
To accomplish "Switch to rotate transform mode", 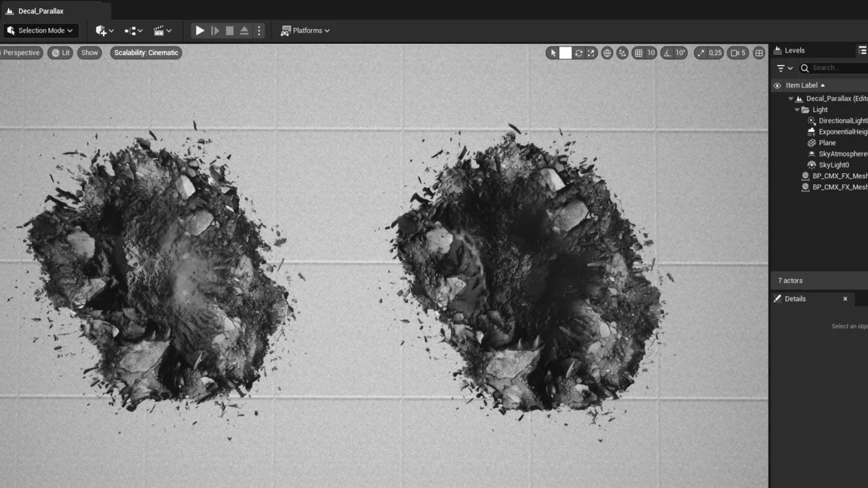I will [x=578, y=52].
